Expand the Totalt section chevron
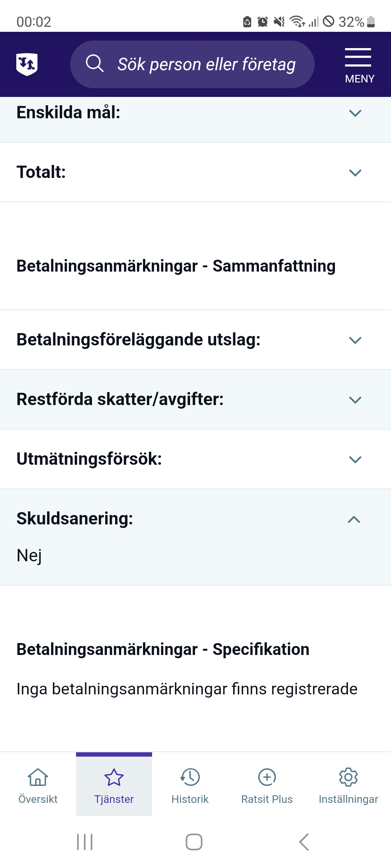The height and width of the screenshot is (868, 391). click(355, 173)
